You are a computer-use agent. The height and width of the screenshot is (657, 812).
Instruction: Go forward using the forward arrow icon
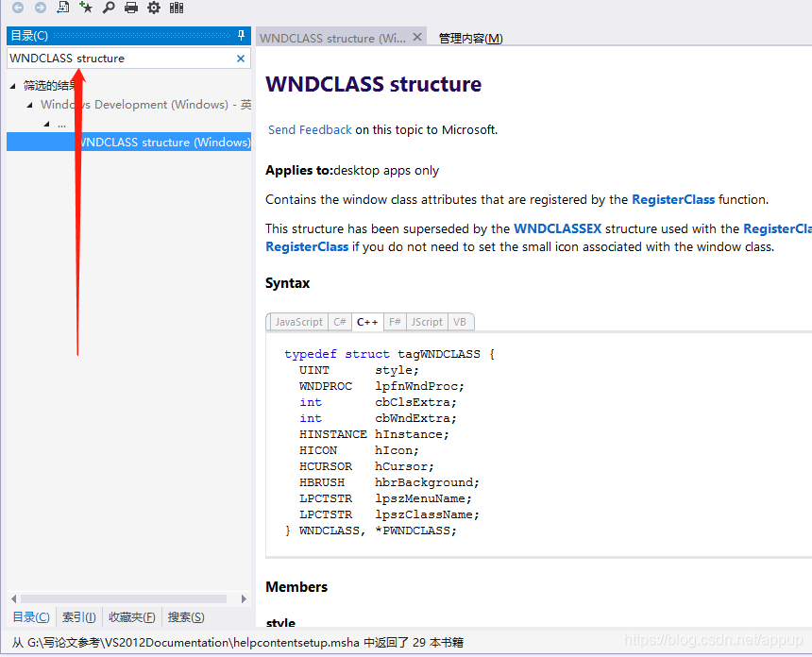coord(41,8)
